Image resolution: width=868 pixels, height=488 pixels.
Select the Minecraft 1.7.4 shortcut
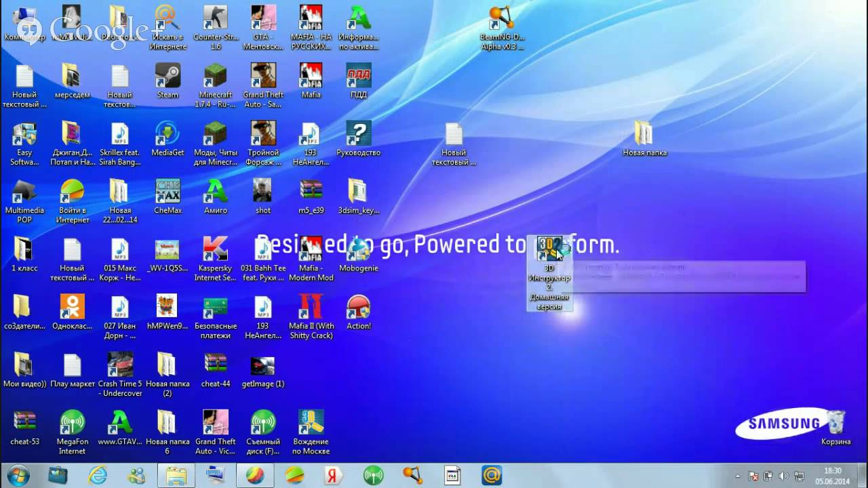[216, 85]
